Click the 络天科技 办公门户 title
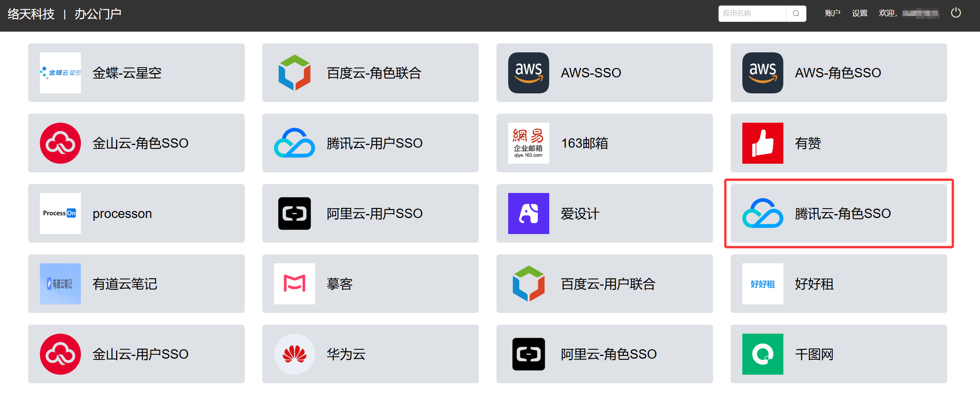The width and height of the screenshot is (980, 395). (64, 14)
